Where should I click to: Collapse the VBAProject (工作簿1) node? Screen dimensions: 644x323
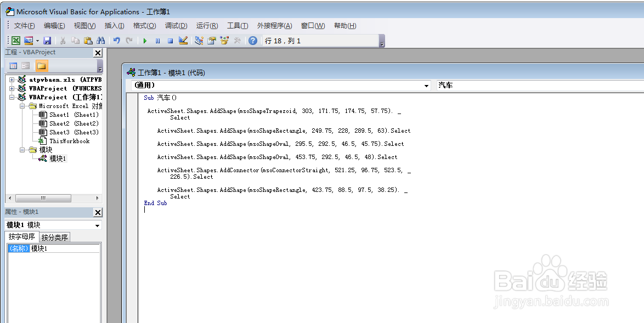click(12, 97)
